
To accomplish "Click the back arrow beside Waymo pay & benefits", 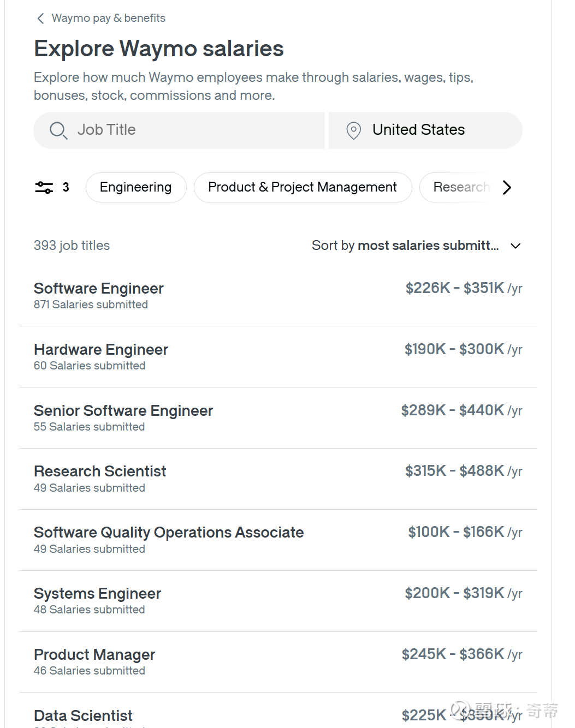I will tap(40, 19).
